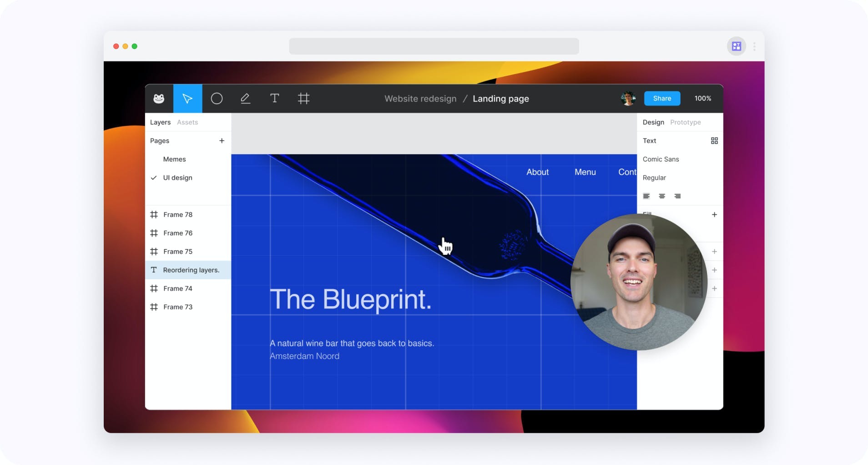Select the Frame 78 layer name

click(178, 215)
